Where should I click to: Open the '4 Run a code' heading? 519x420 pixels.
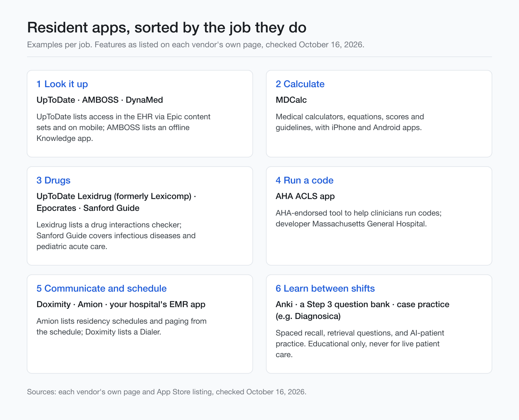(x=304, y=180)
